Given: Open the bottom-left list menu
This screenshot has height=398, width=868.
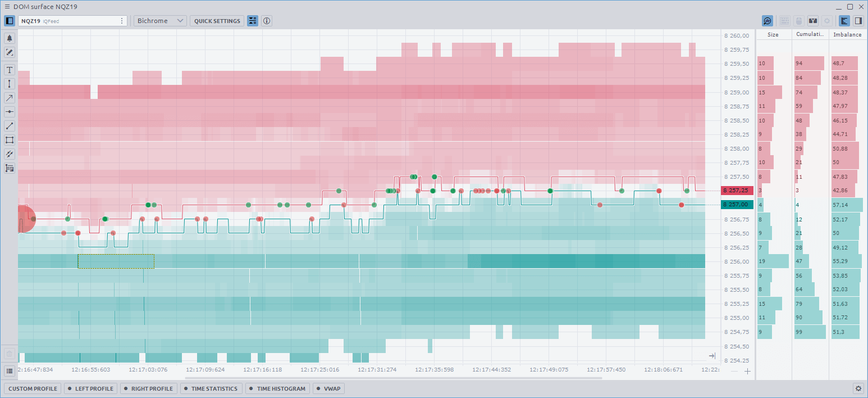Looking at the screenshot, I should [x=9, y=370].
